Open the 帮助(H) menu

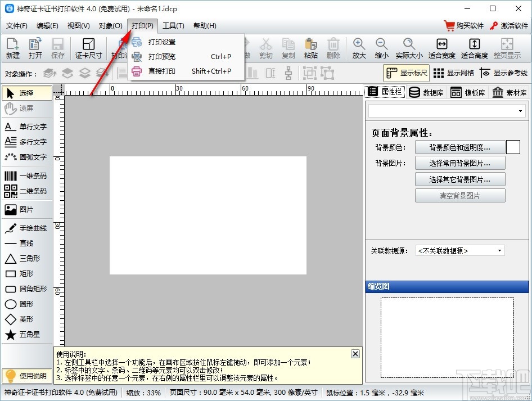(205, 26)
